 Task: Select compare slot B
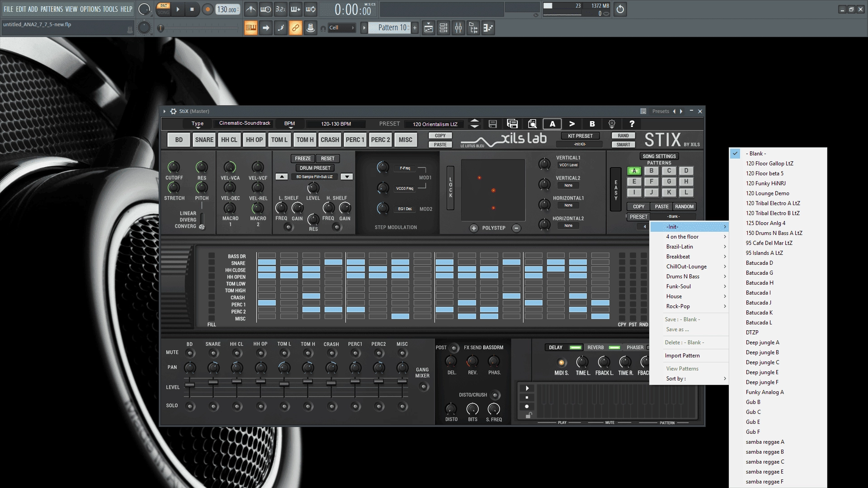point(592,124)
